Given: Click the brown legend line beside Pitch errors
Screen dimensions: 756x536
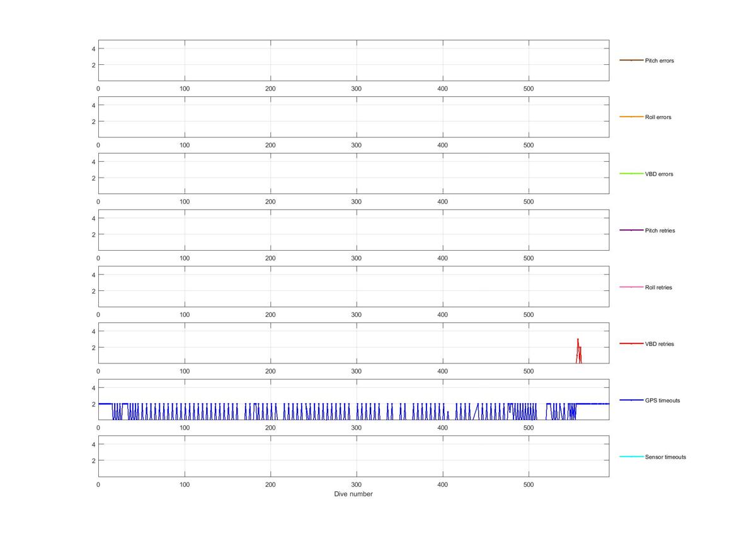Looking at the screenshot, I should point(631,60).
